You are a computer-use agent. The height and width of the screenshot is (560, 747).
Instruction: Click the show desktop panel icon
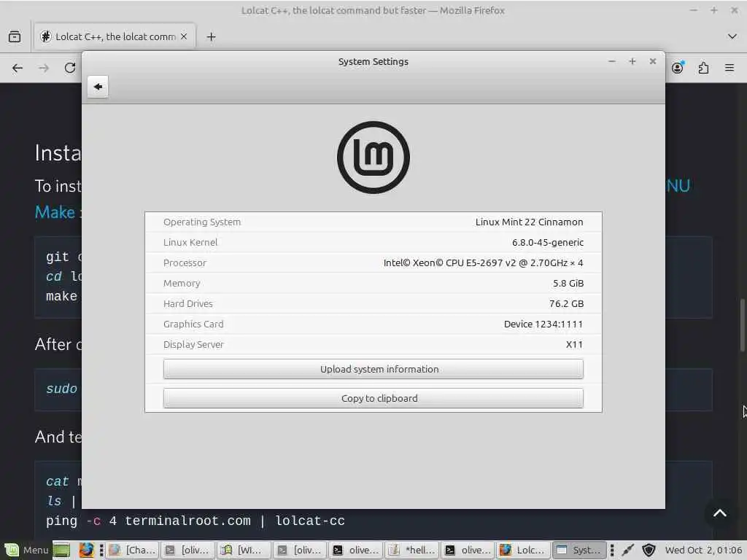click(61, 550)
